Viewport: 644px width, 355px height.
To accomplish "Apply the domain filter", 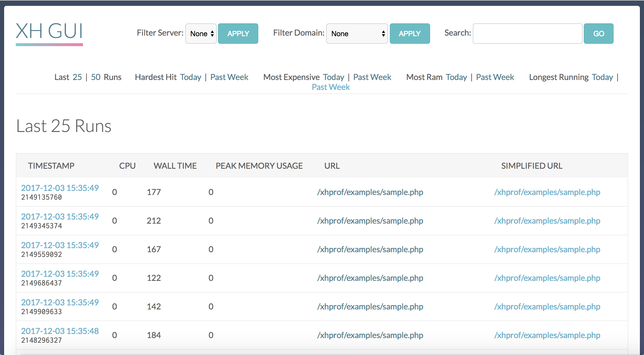I will 410,34.
